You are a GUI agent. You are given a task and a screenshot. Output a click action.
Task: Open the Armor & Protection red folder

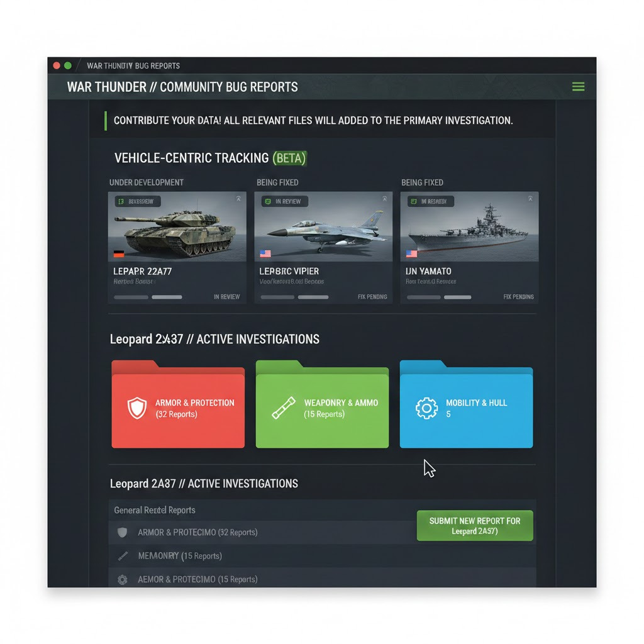[178, 409]
